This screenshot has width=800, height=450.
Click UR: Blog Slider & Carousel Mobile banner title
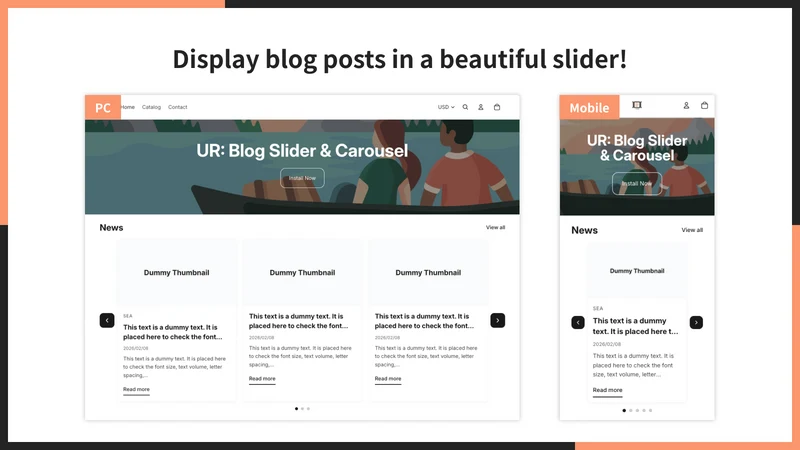tap(637, 148)
